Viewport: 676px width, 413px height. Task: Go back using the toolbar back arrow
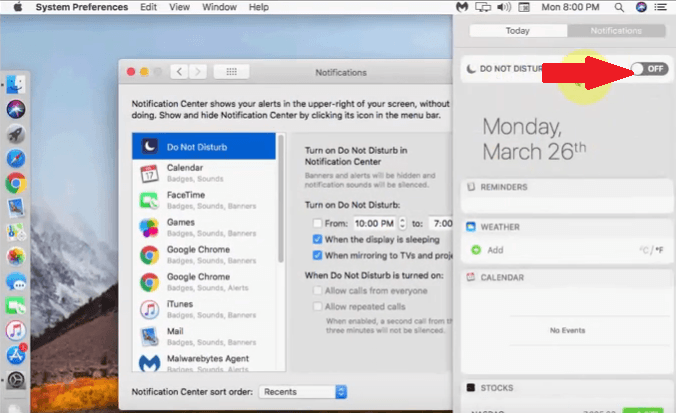180,72
